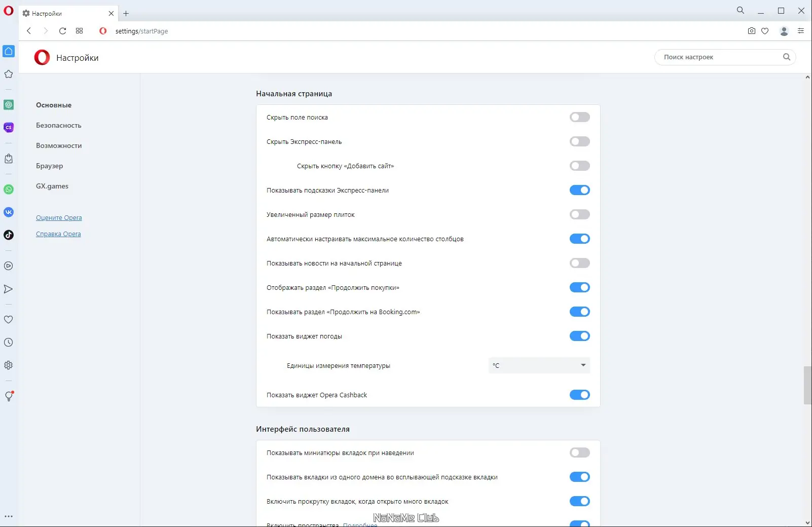Open History clock icon in sidebar

(9, 343)
